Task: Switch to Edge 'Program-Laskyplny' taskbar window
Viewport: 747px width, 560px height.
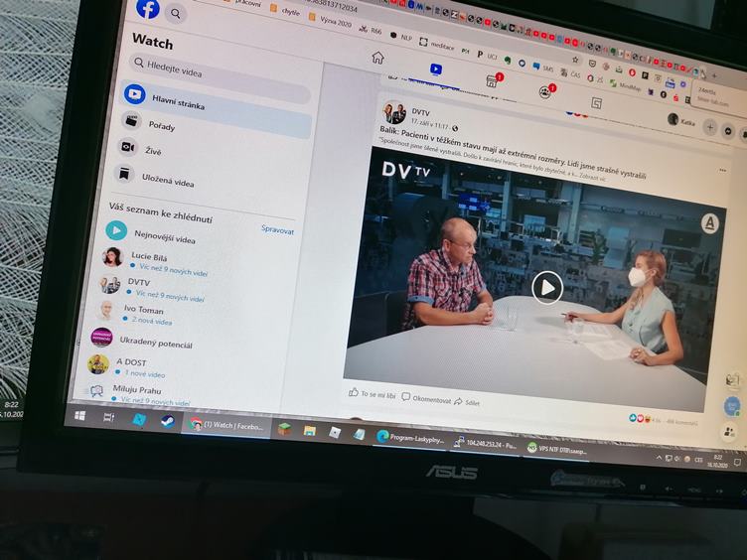Action: (409, 438)
